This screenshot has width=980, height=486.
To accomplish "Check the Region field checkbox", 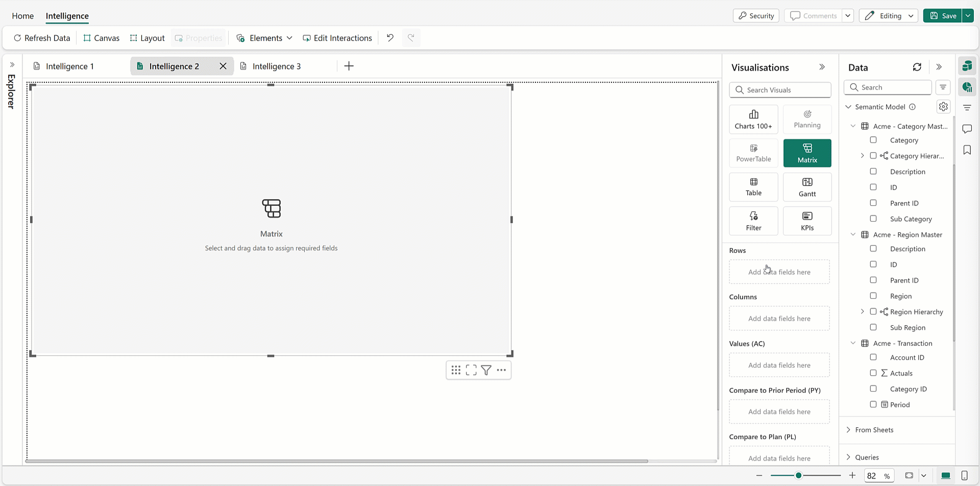I will [x=873, y=296].
